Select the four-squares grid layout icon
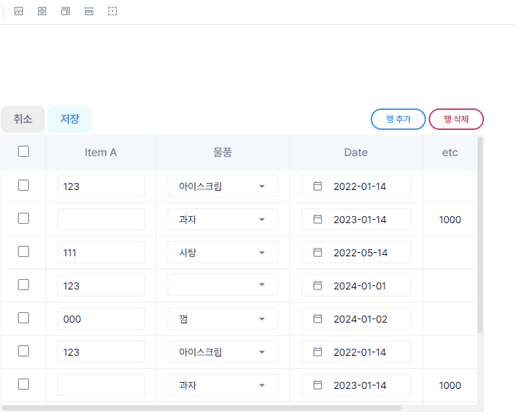 point(42,11)
